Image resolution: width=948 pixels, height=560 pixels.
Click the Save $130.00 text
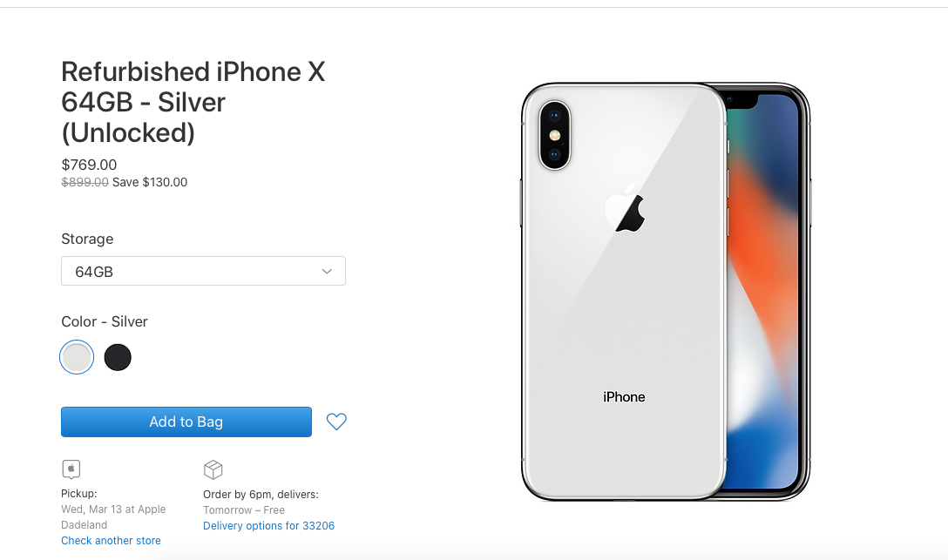pyautogui.click(x=150, y=182)
